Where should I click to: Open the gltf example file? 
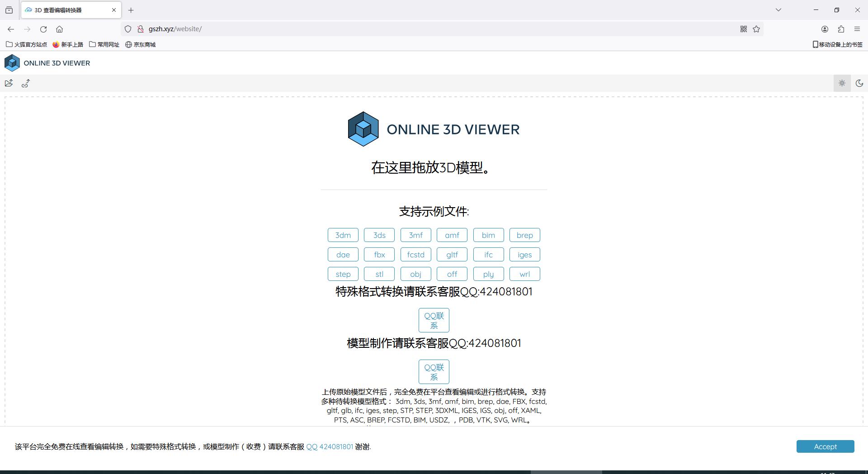(452, 255)
